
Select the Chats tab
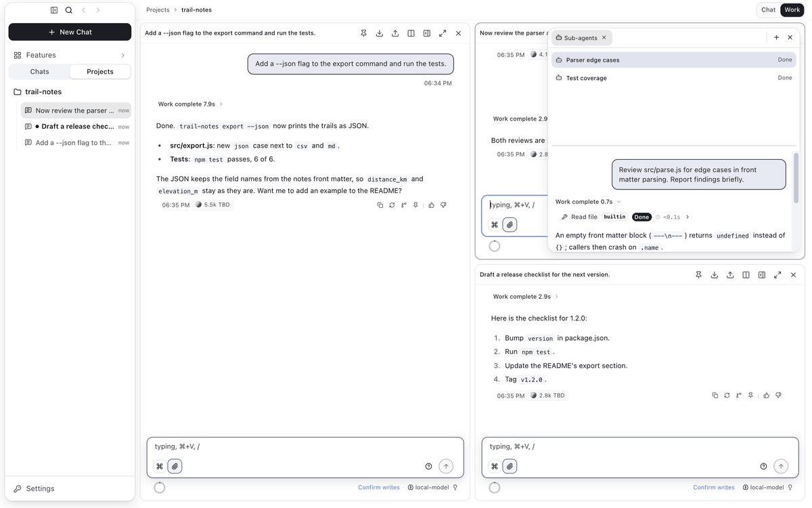click(x=39, y=72)
